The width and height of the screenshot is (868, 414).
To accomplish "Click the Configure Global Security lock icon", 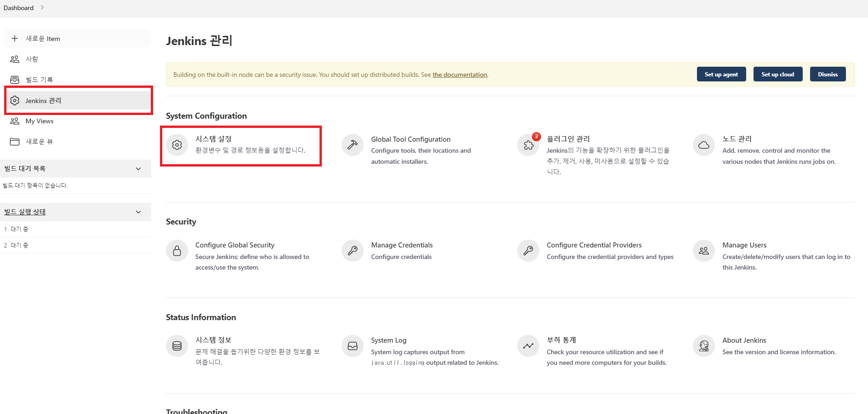I will [x=177, y=251].
